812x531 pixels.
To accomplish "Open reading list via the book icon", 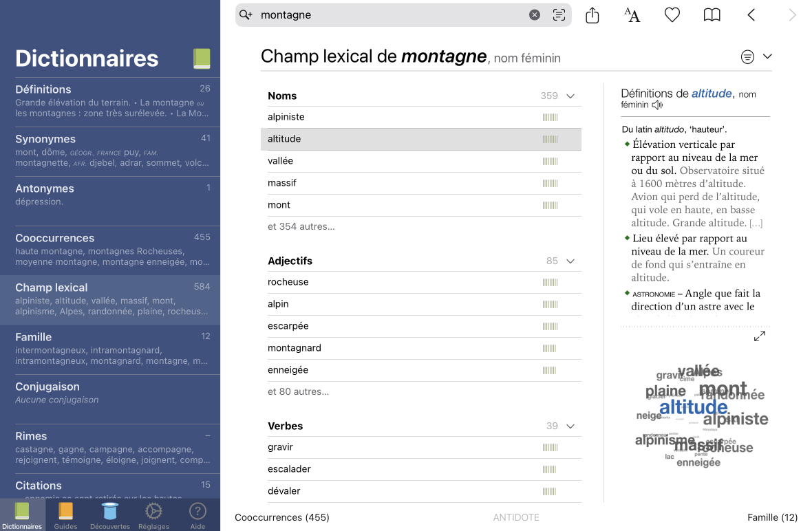I will pos(712,14).
